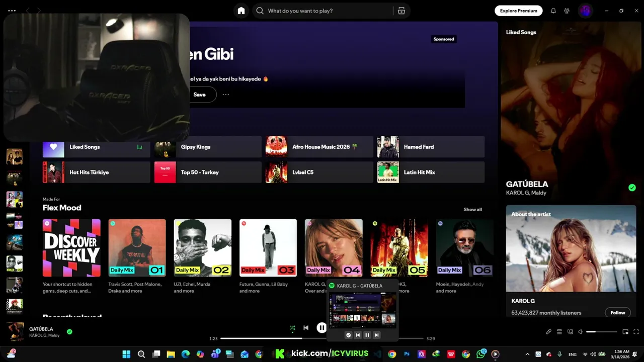Open KAROL G name in About the artist
Screen dimensions: 644x362
(x=523, y=301)
